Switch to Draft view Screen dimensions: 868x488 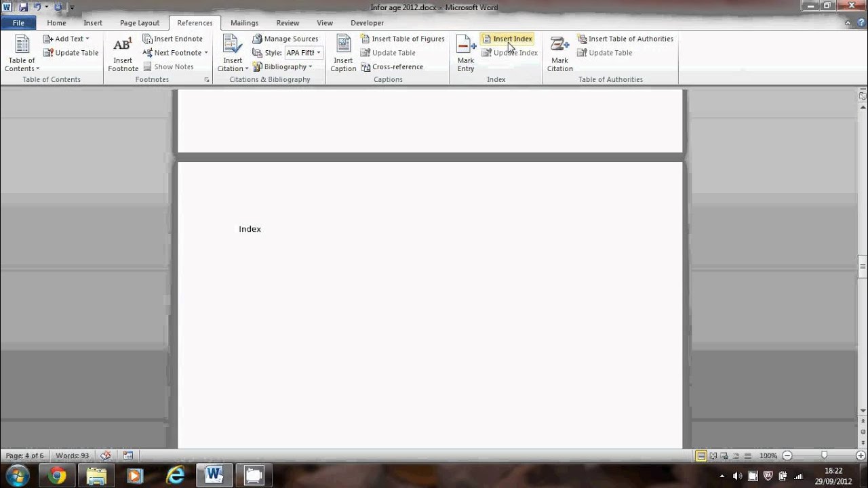(x=747, y=456)
